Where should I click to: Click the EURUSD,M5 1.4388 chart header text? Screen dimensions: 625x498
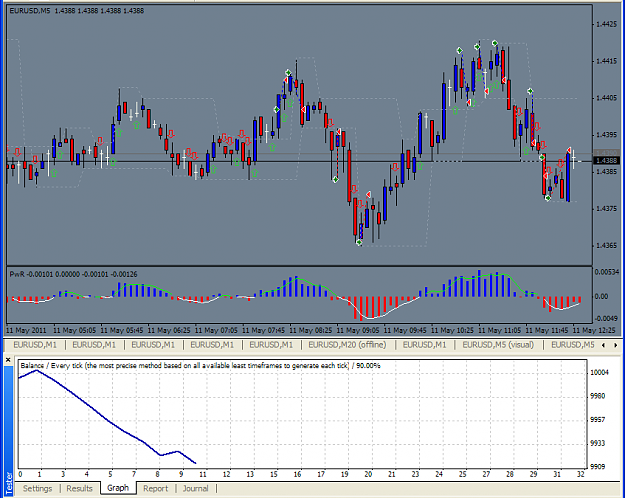click(77, 11)
